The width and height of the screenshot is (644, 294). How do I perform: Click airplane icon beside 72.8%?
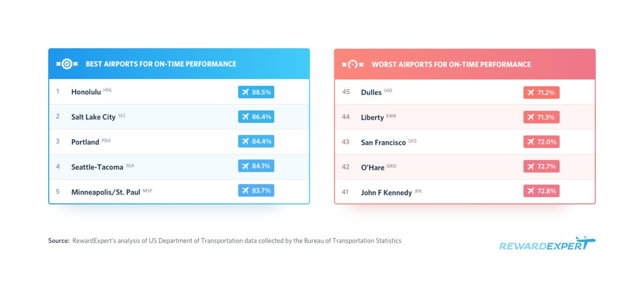[531, 192]
